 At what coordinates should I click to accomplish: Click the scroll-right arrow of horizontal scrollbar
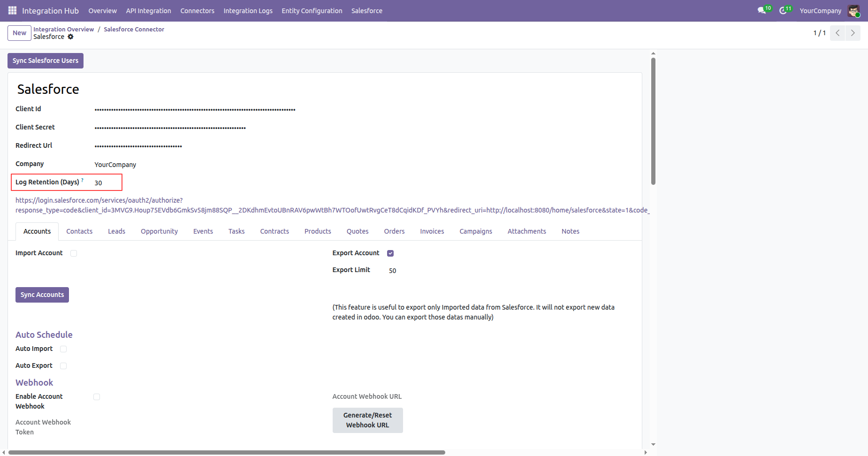coord(646,453)
